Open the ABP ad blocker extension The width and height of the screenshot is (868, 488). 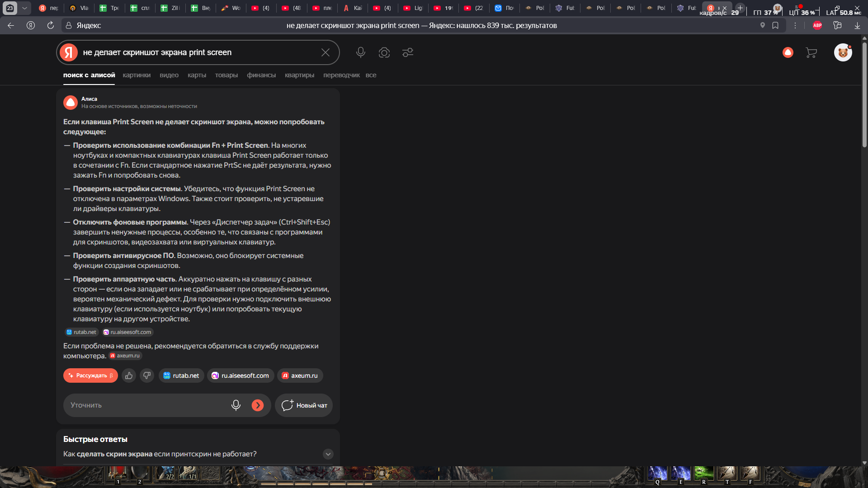817,25
